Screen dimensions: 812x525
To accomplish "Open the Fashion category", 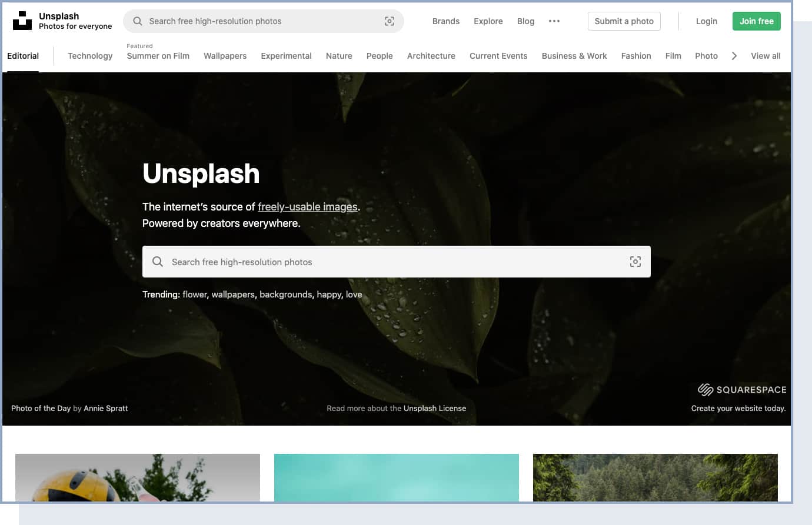I will point(636,56).
